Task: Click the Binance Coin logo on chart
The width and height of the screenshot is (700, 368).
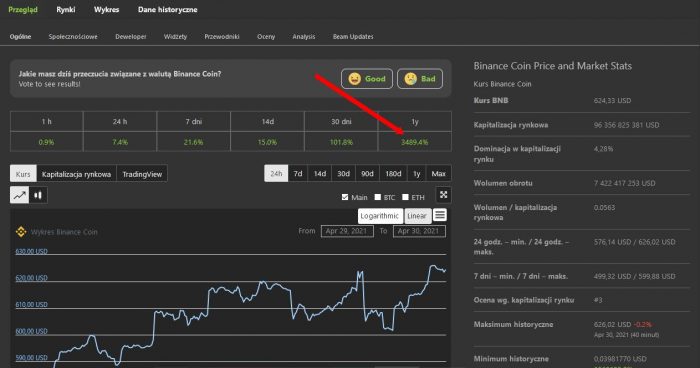Action: [x=21, y=232]
